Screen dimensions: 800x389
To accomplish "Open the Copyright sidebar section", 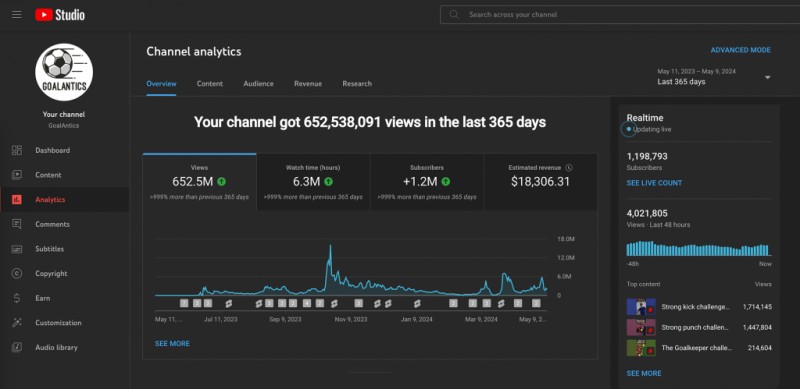I will point(64,274).
